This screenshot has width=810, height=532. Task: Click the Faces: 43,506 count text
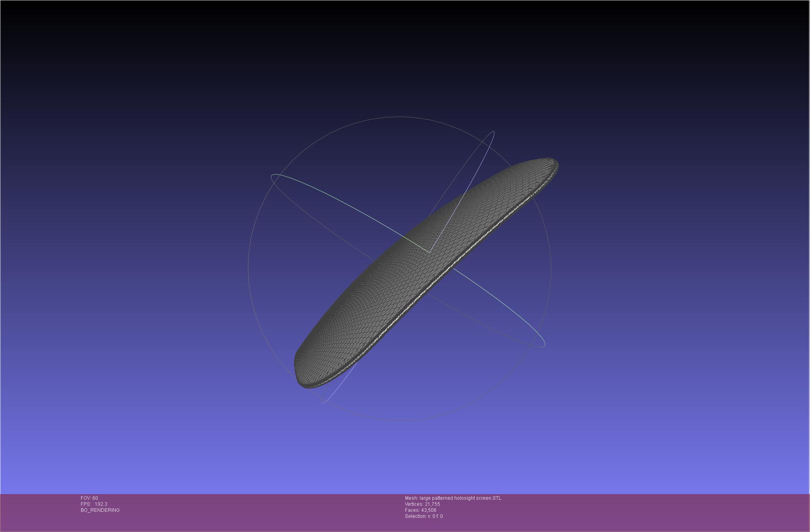(420, 510)
